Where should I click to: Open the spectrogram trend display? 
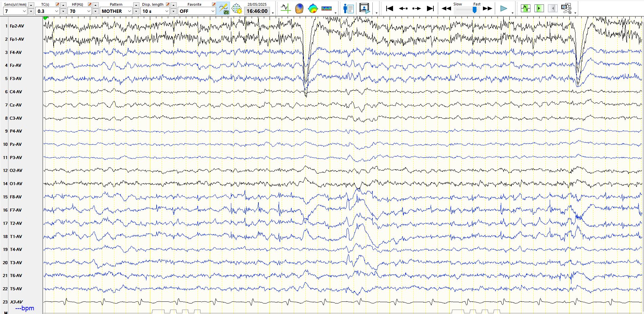[327, 8]
